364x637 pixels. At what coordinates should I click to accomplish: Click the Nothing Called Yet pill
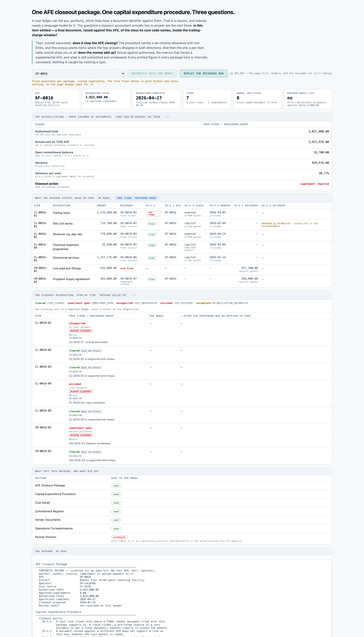(113, 295)
